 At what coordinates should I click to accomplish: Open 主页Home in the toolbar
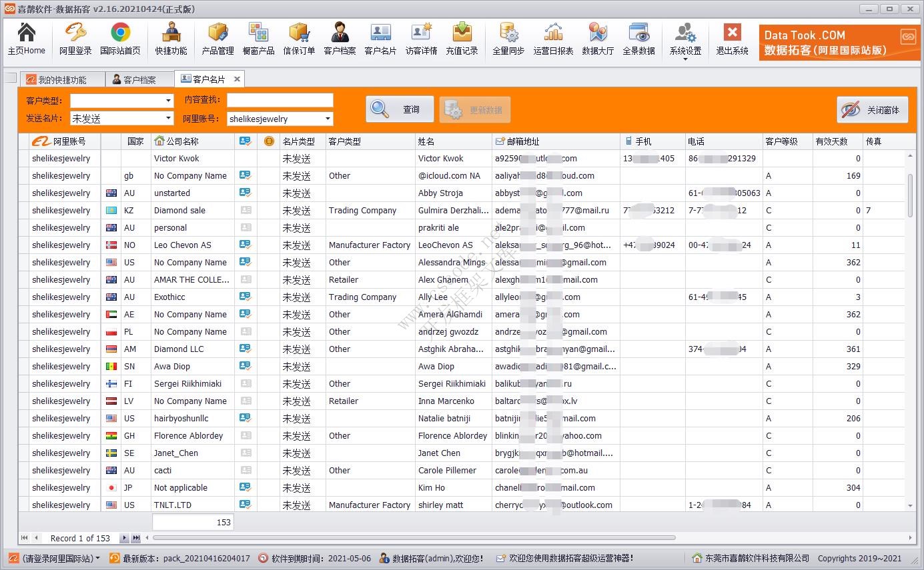[x=27, y=39]
